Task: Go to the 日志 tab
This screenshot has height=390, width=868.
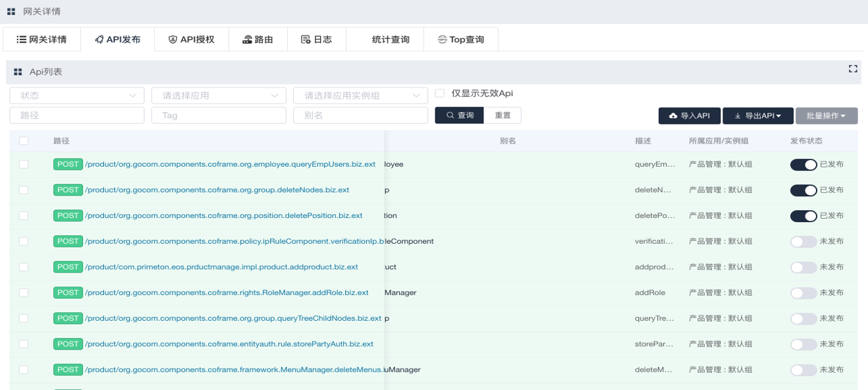Action: [316, 40]
